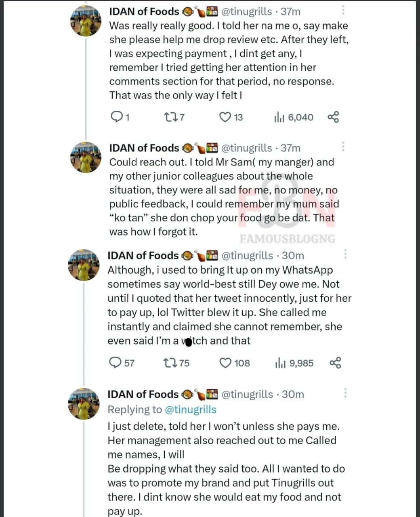The image size is (420, 517).
Task: Share the tweet with 9,985 views
Action: point(335,363)
